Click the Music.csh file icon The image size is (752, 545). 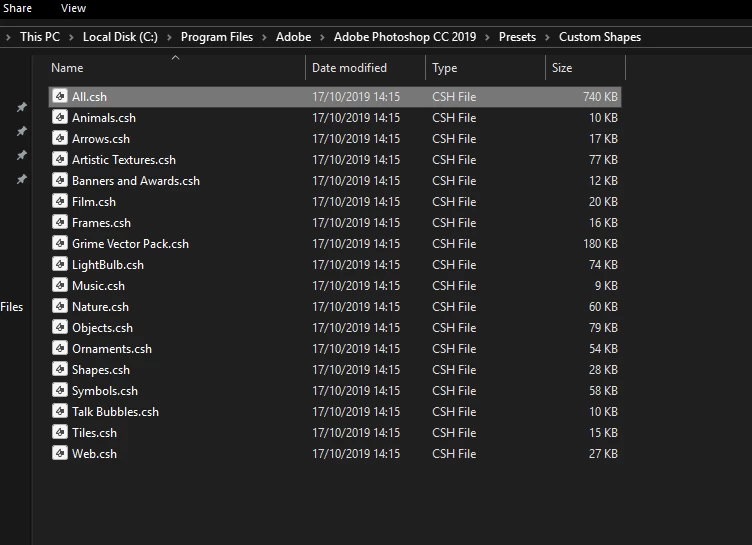point(60,285)
